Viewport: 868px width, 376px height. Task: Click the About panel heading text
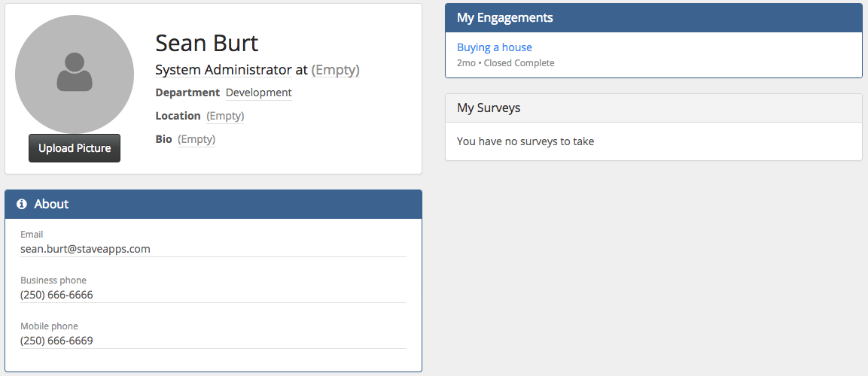pos(51,204)
